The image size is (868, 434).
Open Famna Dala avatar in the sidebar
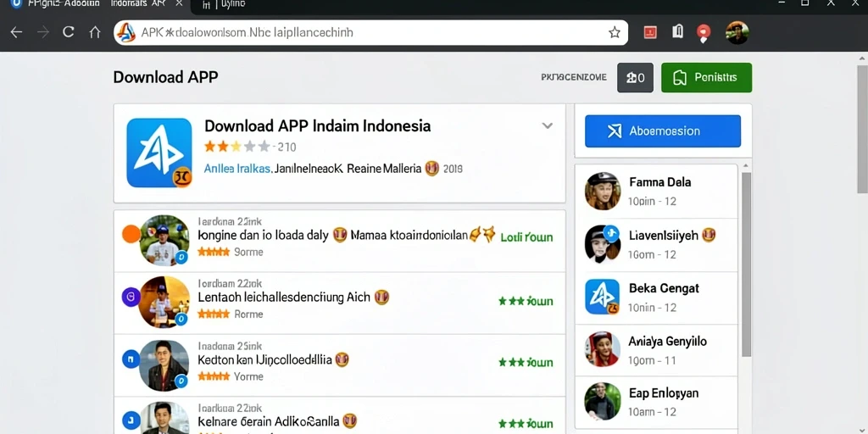pos(603,191)
